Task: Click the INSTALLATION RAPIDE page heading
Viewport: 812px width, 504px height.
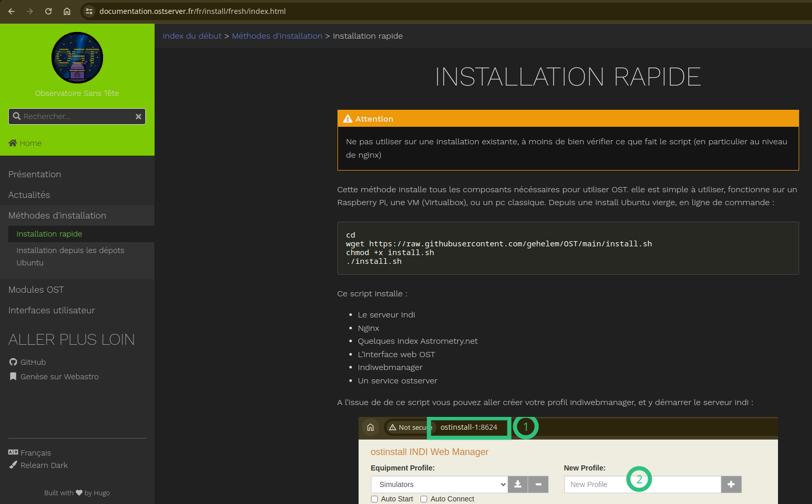Action: [568, 77]
